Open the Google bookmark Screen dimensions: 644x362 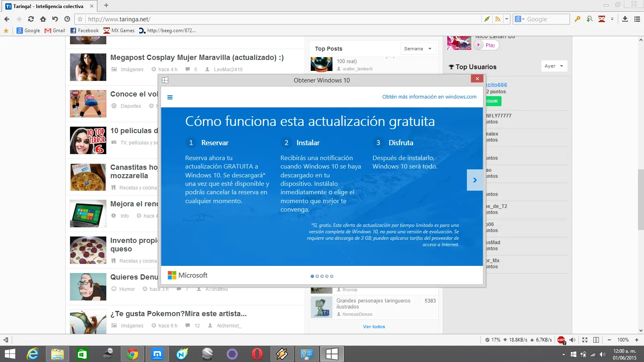point(28,31)
